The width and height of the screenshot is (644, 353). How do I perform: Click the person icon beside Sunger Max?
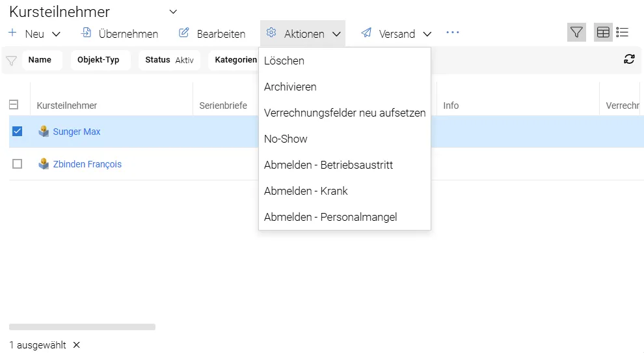pyautogui.click(x=44, y=132)
